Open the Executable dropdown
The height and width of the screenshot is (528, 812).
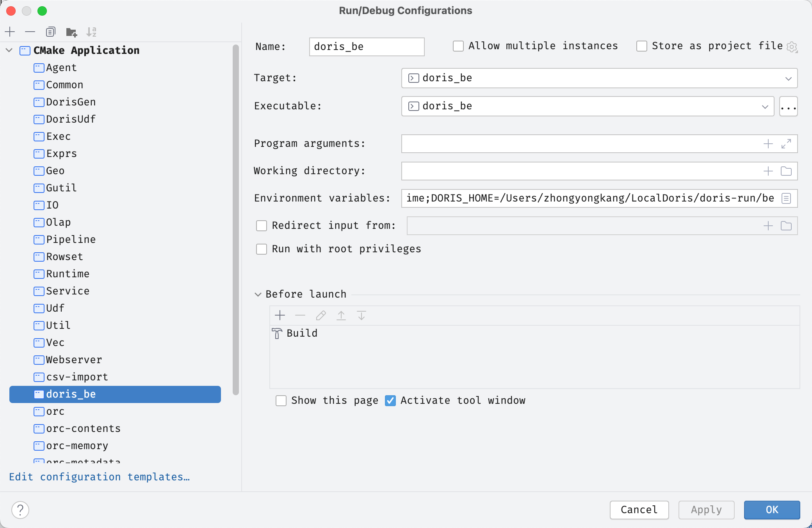tap(765, 106)
